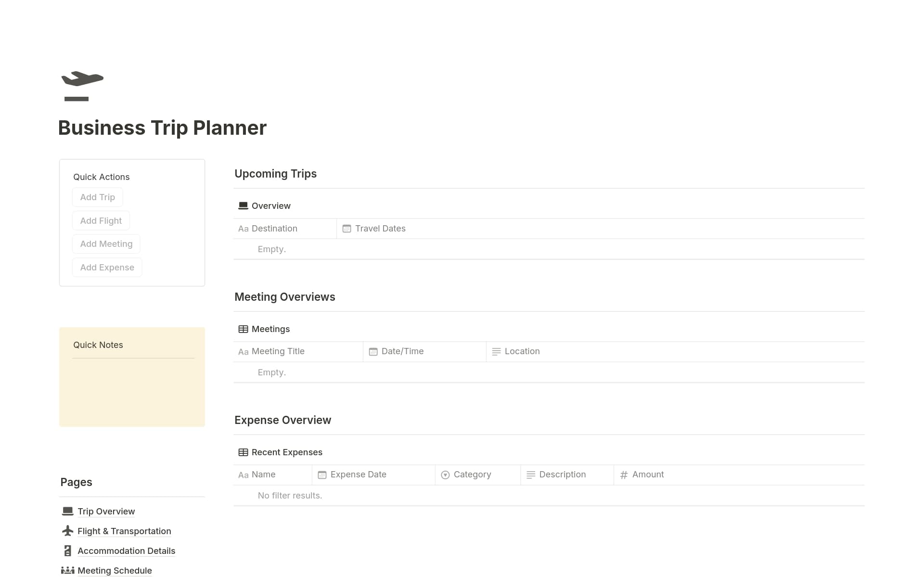Open the Destination column header menu
The width and height of the screenshot is (924, 577).
(x=274, y=229)
